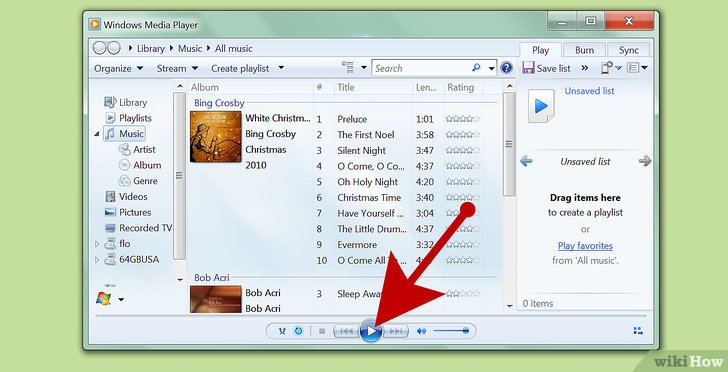Click the search magnifier icon
Image resolution: width=728 pixels, height=372 pixels.
pyautogui.click(x=476, y=68)
